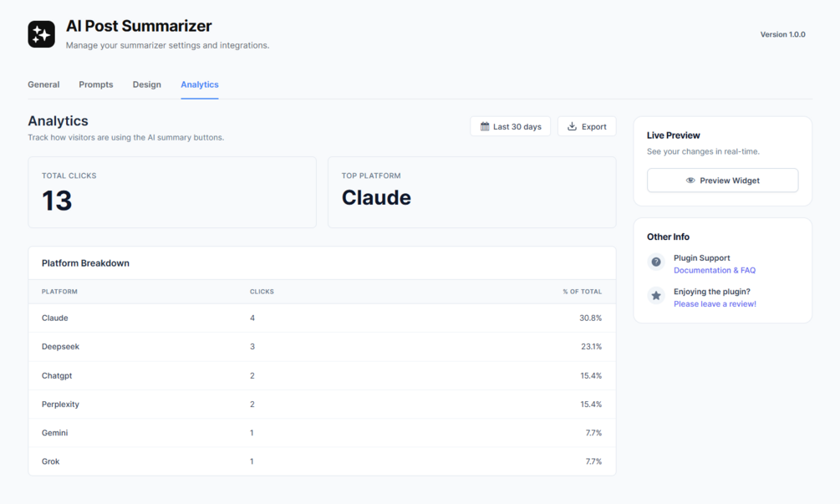Export the analytics data
Screen dimensions: 840x504
(587, 126)
